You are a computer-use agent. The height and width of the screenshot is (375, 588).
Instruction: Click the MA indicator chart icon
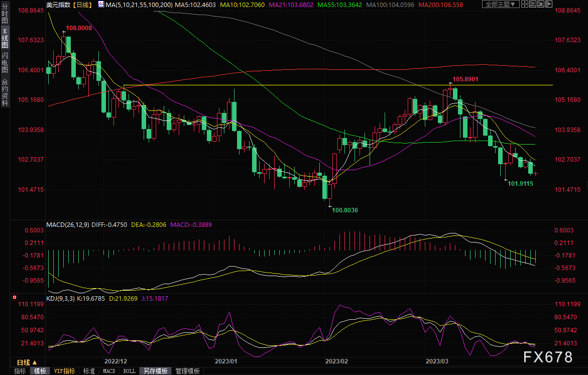tap(101, 5)
